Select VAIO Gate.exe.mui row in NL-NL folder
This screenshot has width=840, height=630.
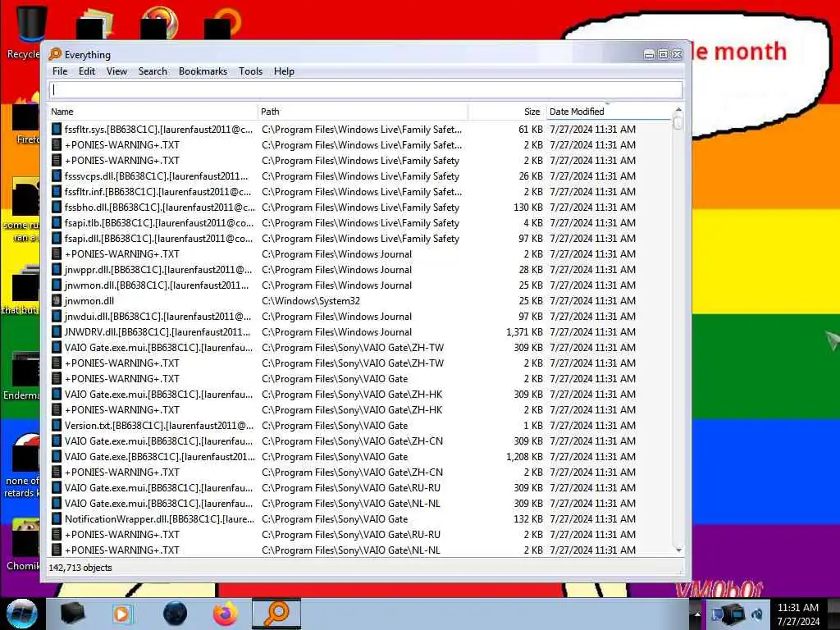click(x=361, y=503)
